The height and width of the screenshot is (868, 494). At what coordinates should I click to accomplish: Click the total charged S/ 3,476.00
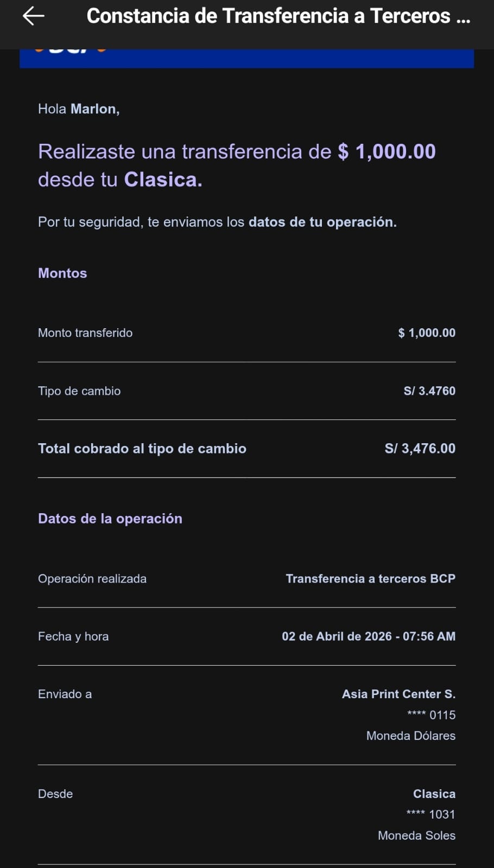pos(420,449)
